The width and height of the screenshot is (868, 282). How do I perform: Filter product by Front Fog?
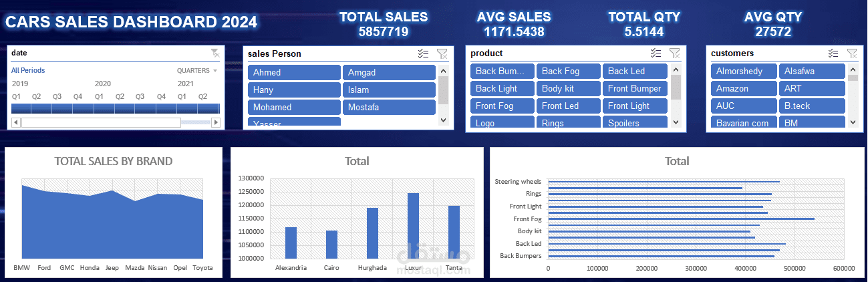tap(502, 106)
